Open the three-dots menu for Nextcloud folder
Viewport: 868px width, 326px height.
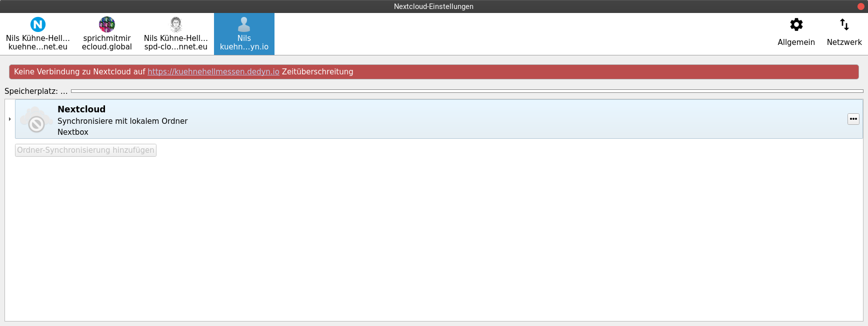853,119
